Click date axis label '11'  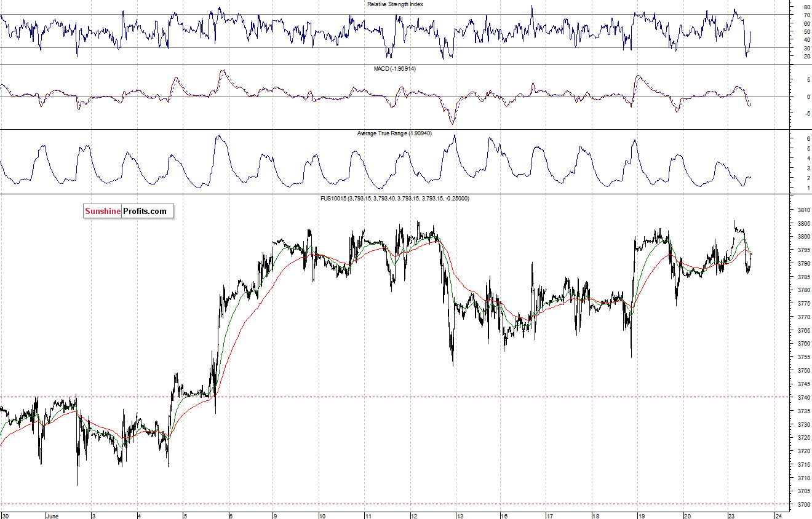click(x=369, y=516)
